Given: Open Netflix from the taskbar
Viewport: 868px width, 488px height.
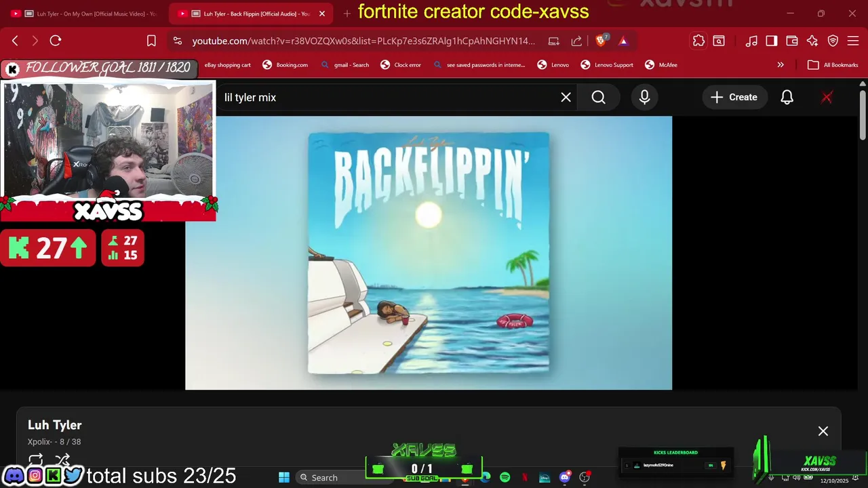Looking at the screenshot, I should coord(525,477).
